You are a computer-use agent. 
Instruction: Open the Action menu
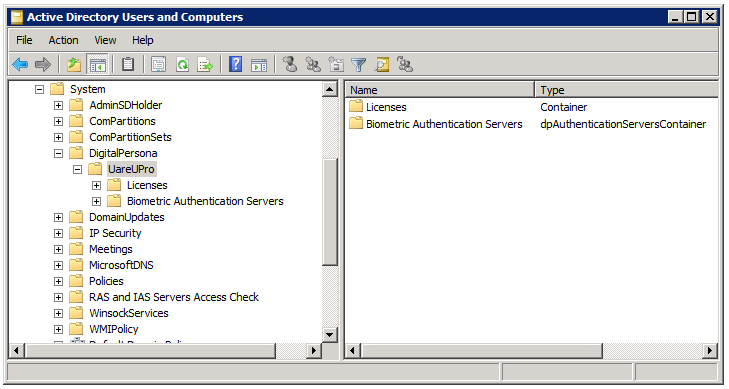coord(63,40)
